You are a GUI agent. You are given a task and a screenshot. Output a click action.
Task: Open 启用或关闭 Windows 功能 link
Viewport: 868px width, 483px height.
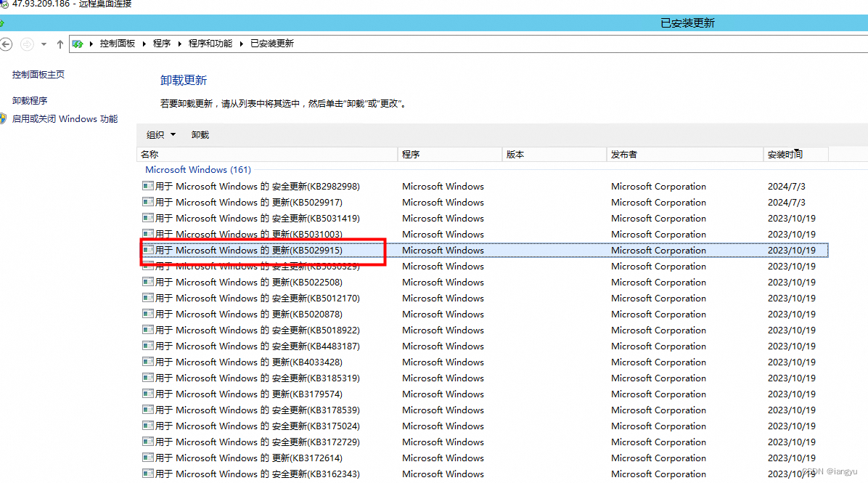click(x=65, y=118)
